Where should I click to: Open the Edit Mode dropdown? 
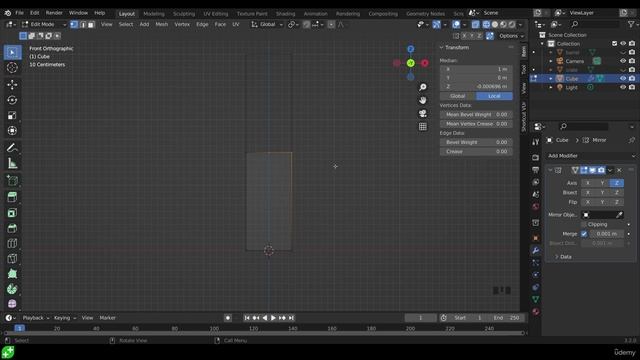coord(44,24)
